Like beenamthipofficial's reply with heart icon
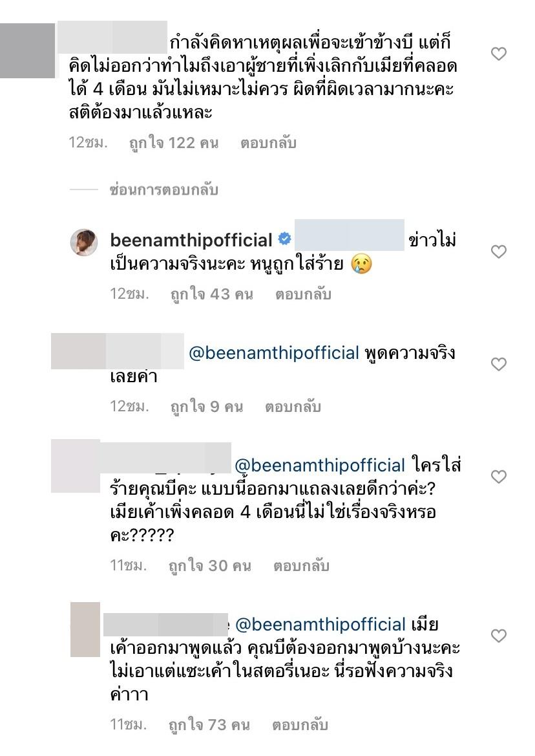The image size is (535, 756). pos(498,251)
